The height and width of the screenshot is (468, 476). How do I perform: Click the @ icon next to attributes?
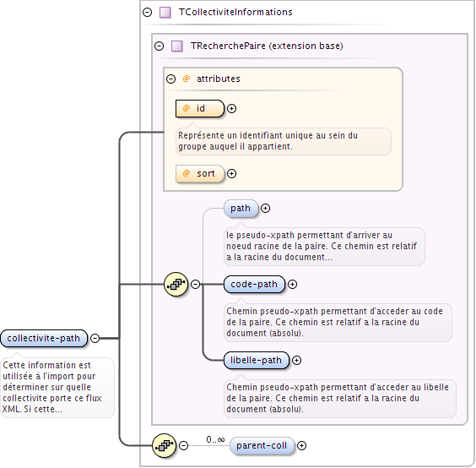pos(186,79)
